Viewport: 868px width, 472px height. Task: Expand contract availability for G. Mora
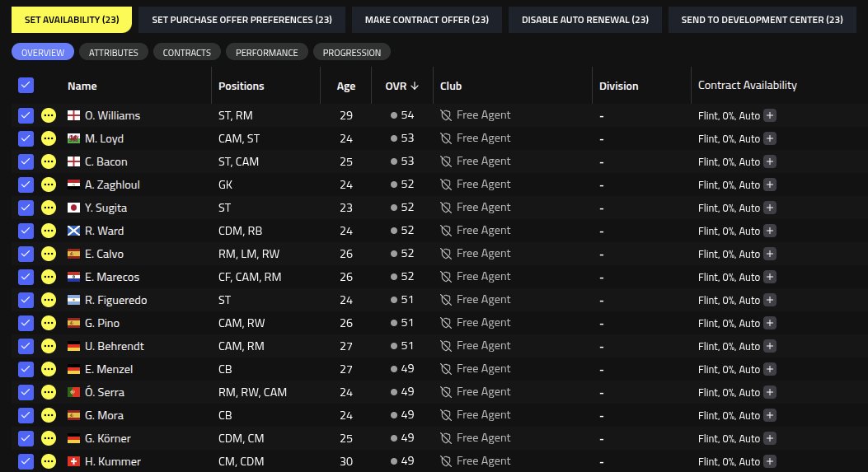pyautogui.click(x=769, y=415)
